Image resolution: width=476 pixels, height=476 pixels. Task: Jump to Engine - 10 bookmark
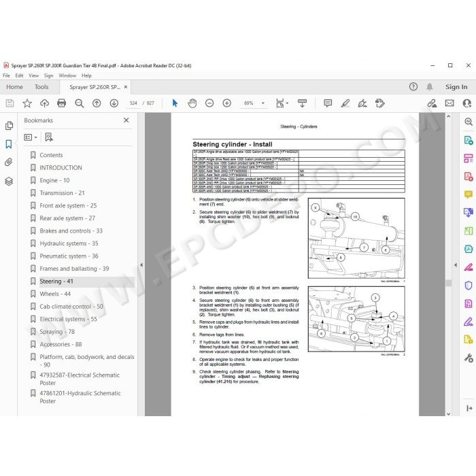click(x=54, y=181)
